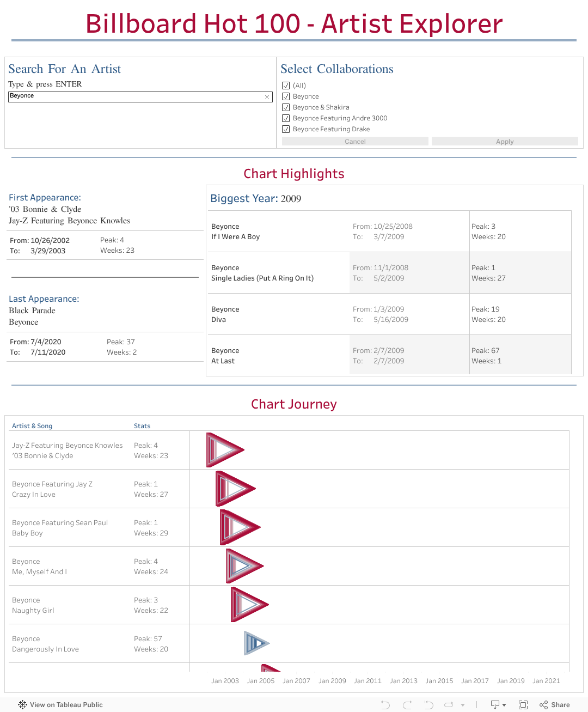Select the Crazy In Love triangle marker
The width and height of the screenshot is (588, 712).
(x=234, y=489)
